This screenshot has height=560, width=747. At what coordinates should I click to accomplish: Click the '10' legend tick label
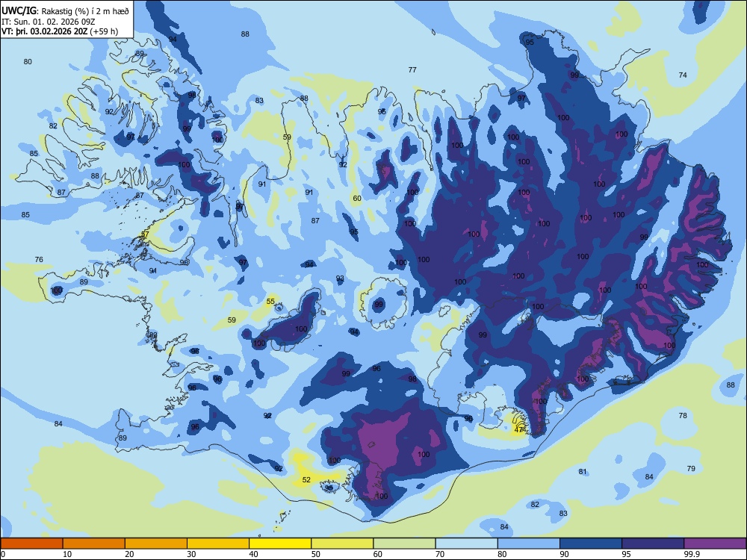tap(68, 554)
